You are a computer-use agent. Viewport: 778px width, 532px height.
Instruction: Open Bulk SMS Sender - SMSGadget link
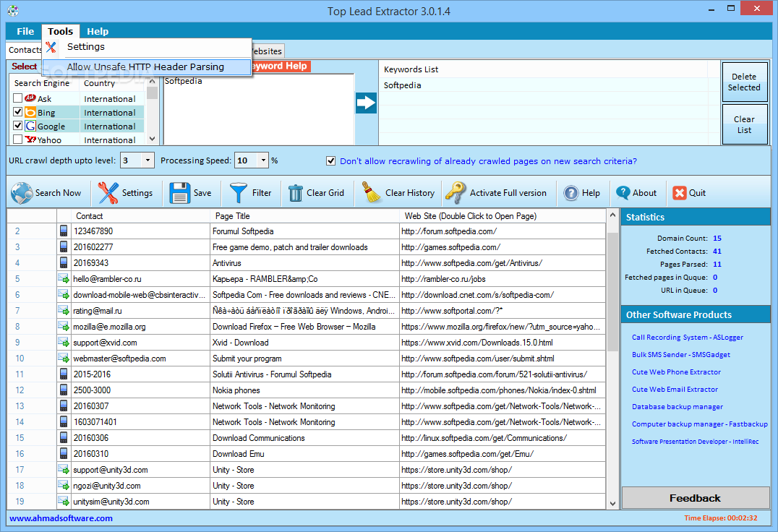[x=681, y=354]
